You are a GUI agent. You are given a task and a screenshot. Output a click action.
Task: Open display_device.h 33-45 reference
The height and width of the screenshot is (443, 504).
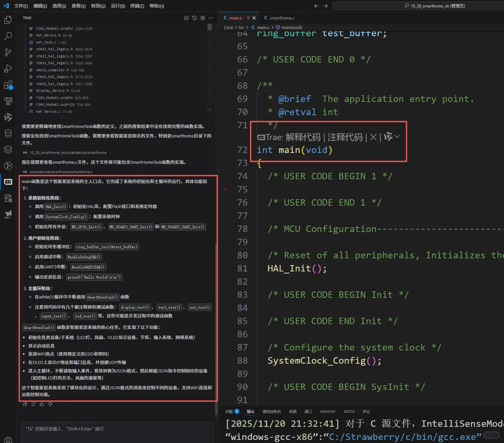click(55, 91)
